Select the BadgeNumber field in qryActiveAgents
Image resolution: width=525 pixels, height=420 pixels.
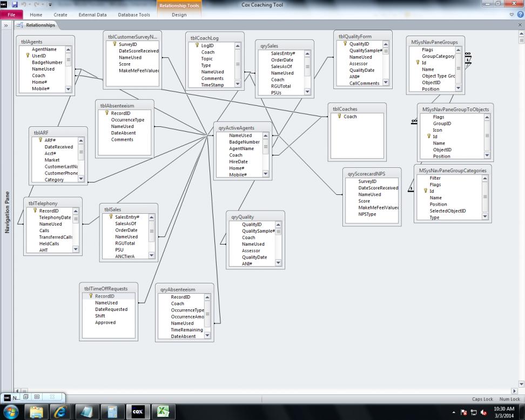[244, 142]
